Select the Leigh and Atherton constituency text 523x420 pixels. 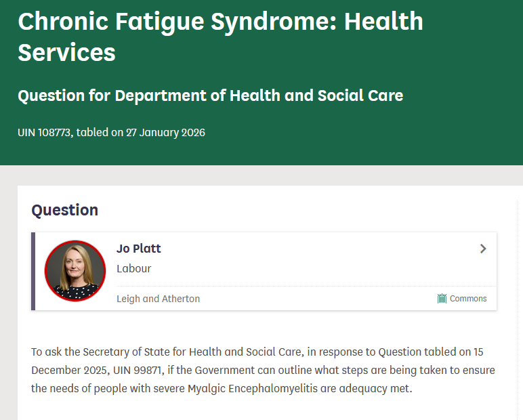(x=158, y=299)
